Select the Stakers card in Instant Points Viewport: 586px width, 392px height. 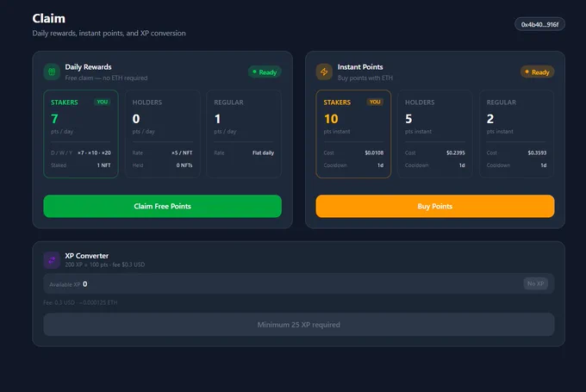(353, 134)
